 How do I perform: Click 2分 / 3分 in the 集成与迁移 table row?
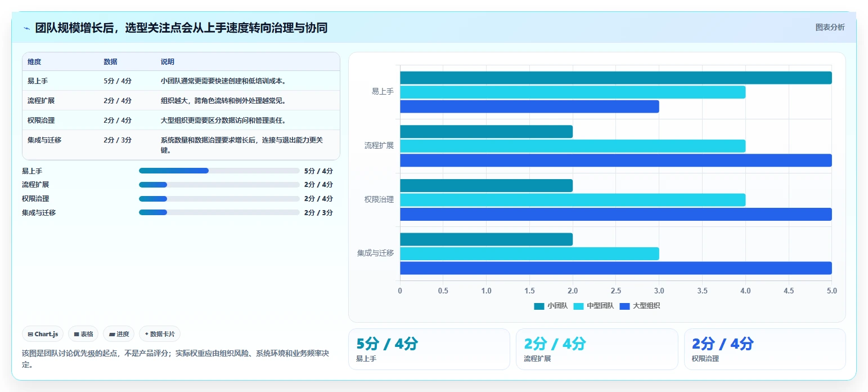point(118,140)
